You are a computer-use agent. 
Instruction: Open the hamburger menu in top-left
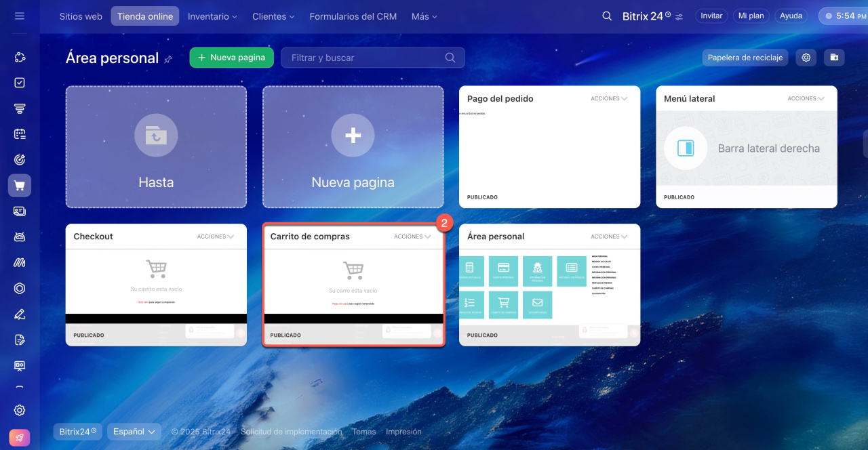tap(20, 16)
